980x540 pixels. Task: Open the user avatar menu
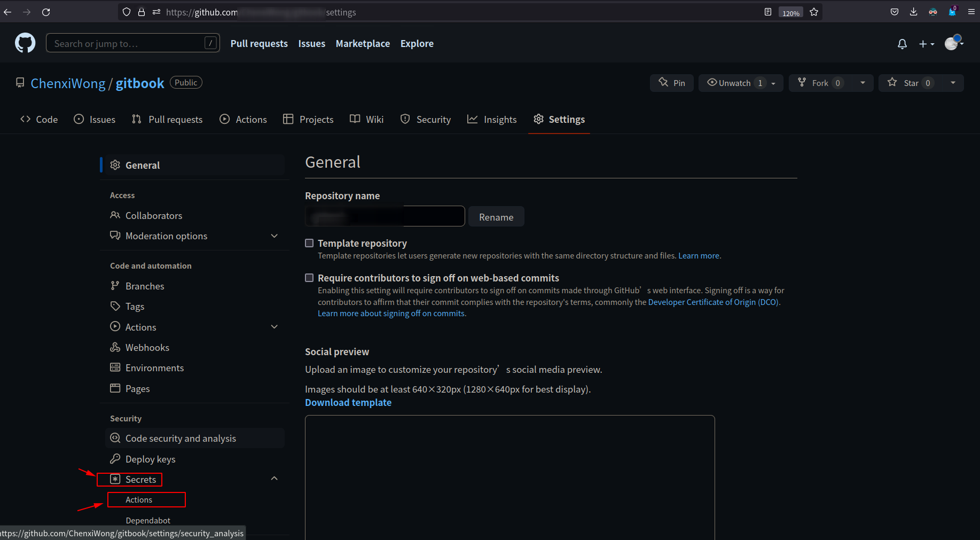tap(954, 43)
